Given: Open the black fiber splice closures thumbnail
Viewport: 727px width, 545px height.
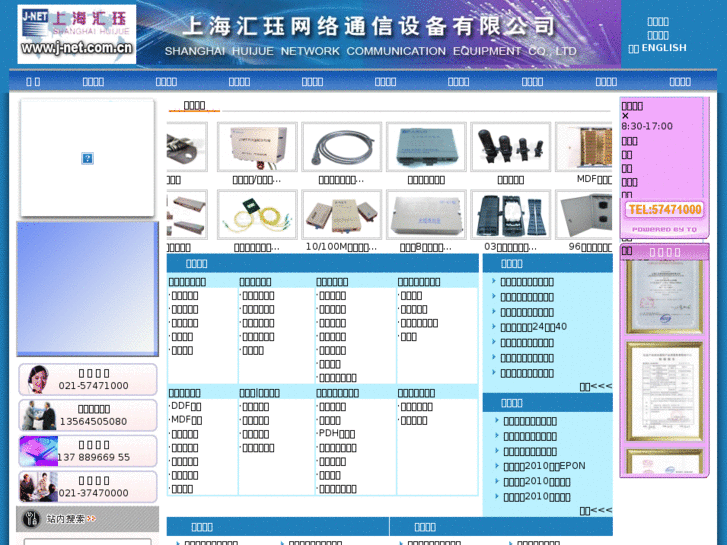Looking at the screenshot, I should point(510,147).
